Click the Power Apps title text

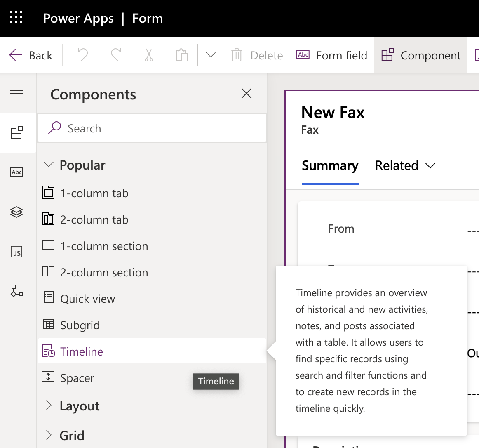[x=78, y=18]
